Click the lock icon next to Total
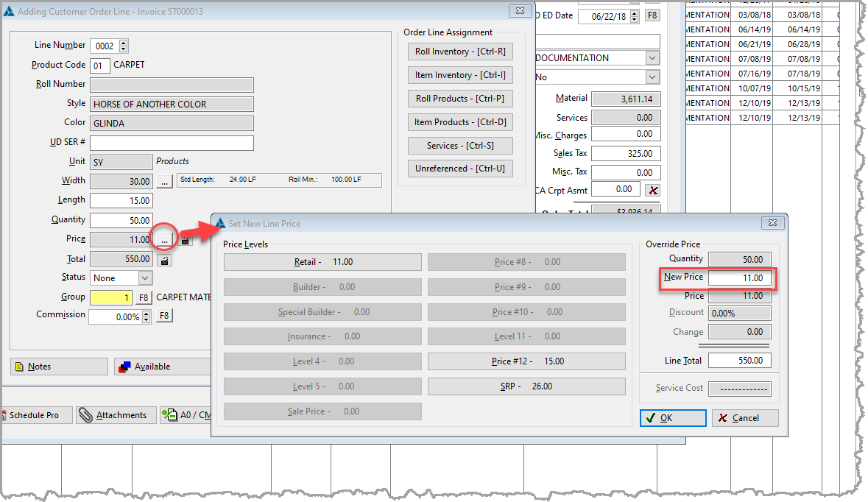Image resolution: width=868 pixels, height=502 pixels. point(165,260)
